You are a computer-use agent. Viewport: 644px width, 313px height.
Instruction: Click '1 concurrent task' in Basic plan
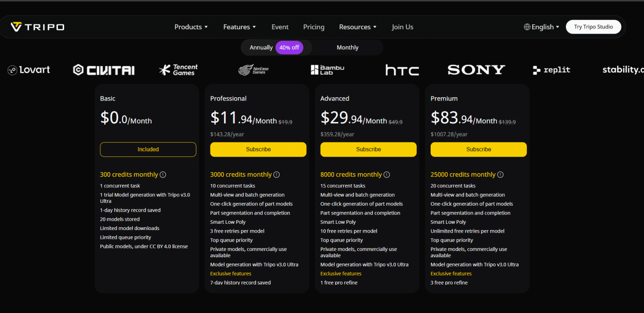(120, 186)
